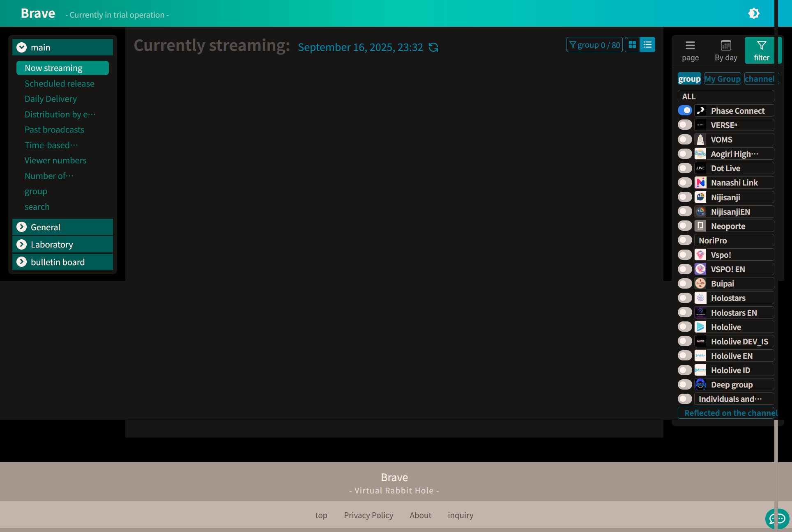
Task: Switch to grid view layout
Action: (633, 45)
